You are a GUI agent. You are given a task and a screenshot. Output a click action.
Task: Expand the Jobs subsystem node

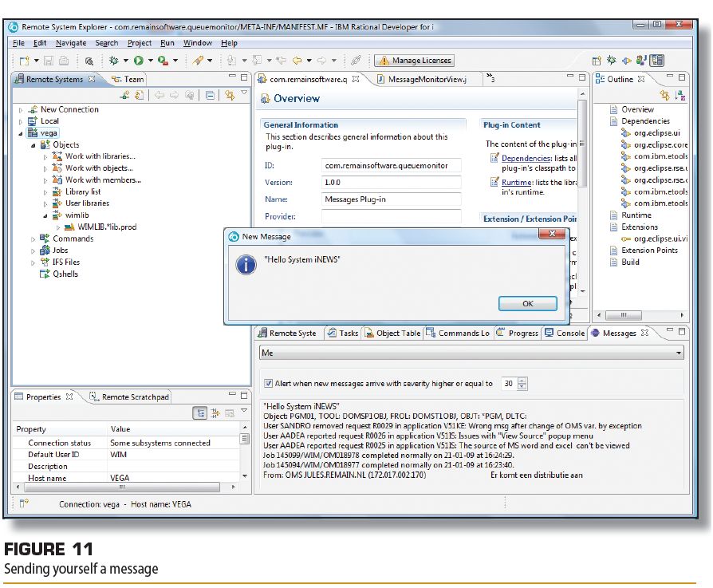(x=33, y=251)
